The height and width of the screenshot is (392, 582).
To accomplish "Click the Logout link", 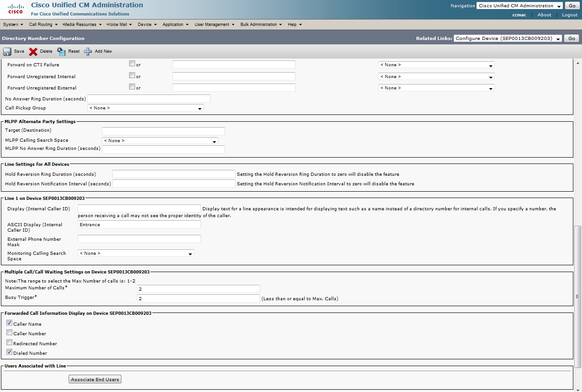I will (x=569, y=15).
